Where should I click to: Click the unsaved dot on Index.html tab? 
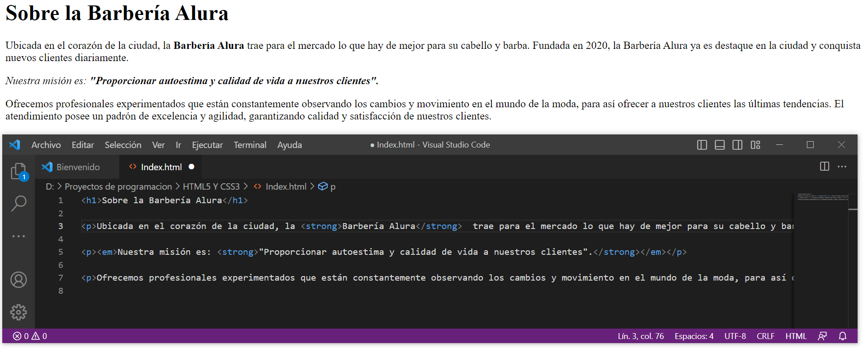191,167
